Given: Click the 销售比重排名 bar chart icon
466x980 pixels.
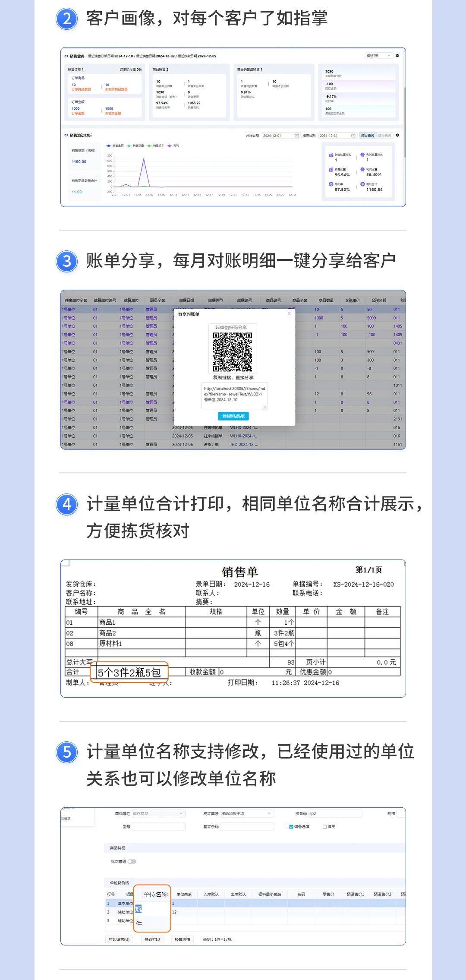Looking at the screenshot, I should pyautogui.click(x=331, y=155).
